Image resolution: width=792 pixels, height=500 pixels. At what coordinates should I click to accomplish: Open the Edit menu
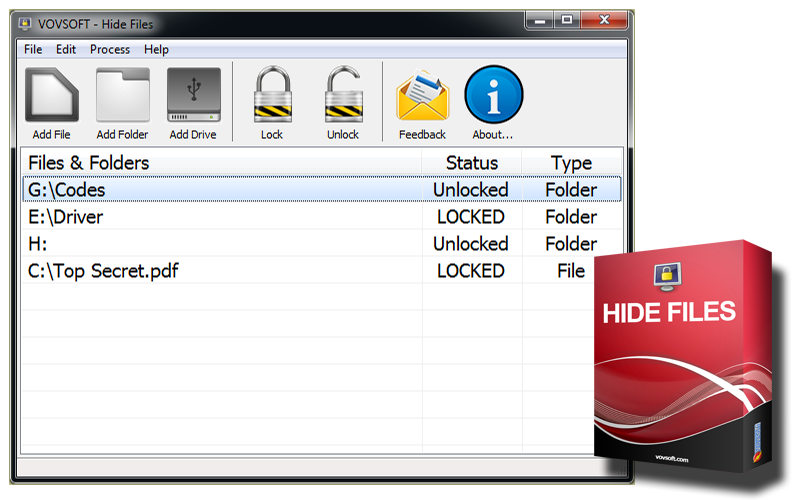(x=66, y=49)
